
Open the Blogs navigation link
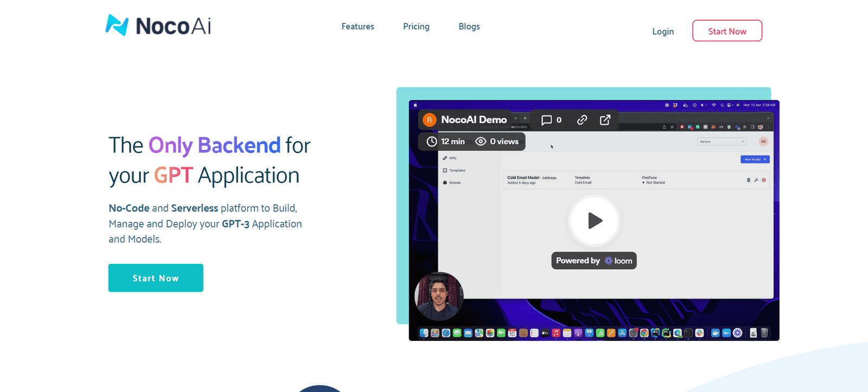tap(469, 27)
